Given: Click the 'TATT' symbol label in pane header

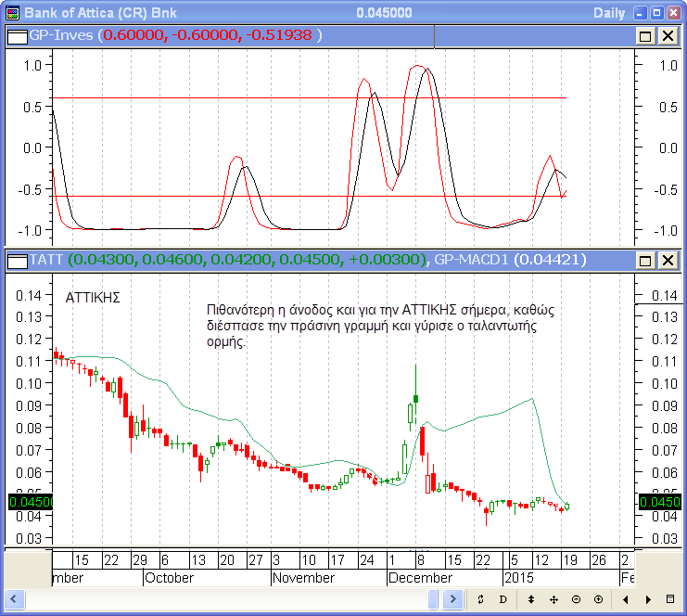Looking at the screenshot, I should coord(46,260).
